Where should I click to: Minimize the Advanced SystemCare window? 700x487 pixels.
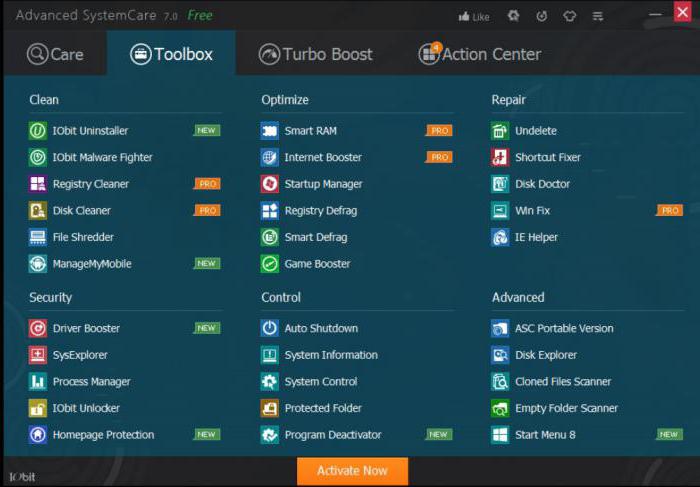pos(655,15)
